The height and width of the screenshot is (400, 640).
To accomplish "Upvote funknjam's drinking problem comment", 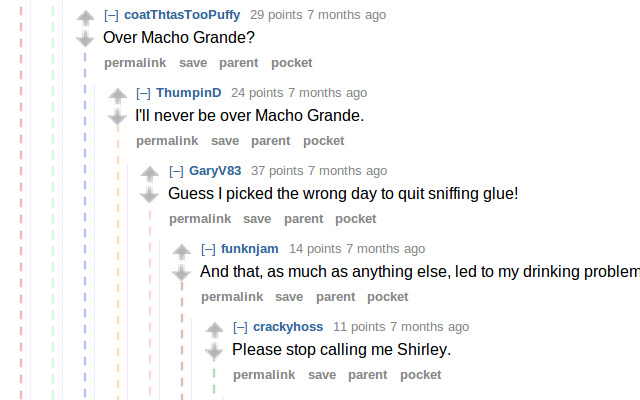I will point(182,252).
